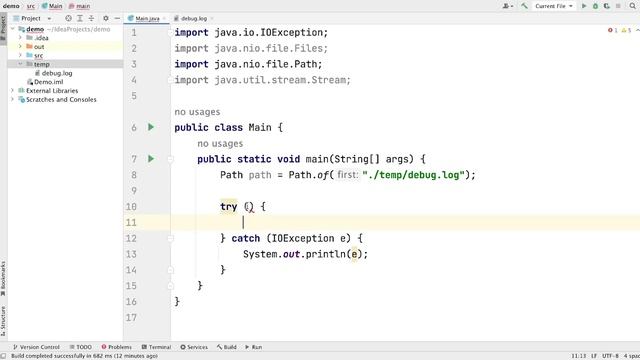Click println on line 13

coord(326,254)
